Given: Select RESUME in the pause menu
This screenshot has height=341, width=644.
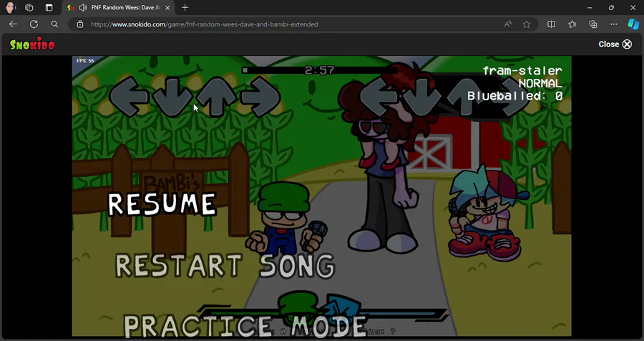Looking at the screenshot, I should 162,204.
